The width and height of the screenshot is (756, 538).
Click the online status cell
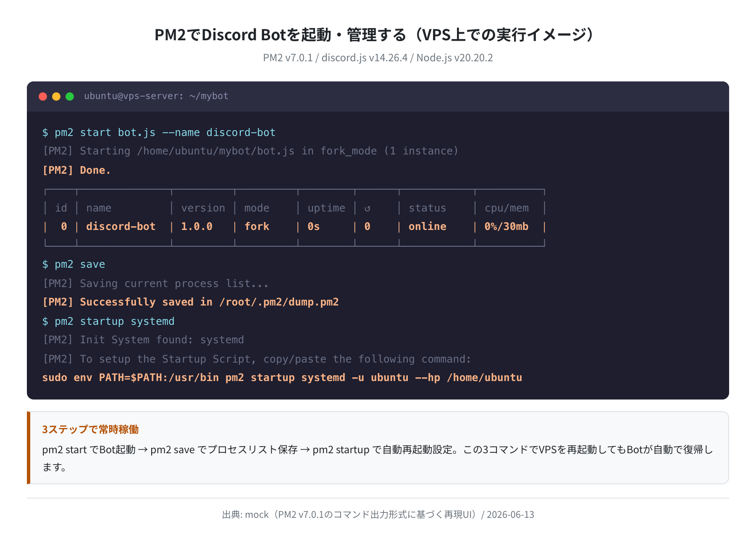coord(427,227)
